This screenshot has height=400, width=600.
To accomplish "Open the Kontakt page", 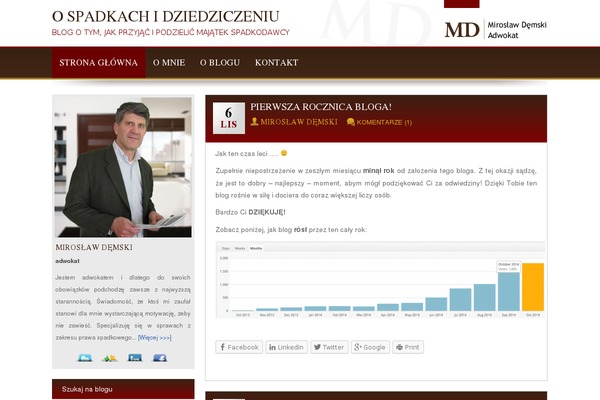I will pos(277,63).
